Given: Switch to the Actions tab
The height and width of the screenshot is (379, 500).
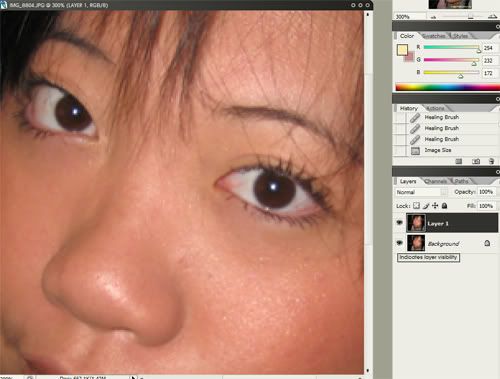Looking at the screenshot, I should [435, 108].
